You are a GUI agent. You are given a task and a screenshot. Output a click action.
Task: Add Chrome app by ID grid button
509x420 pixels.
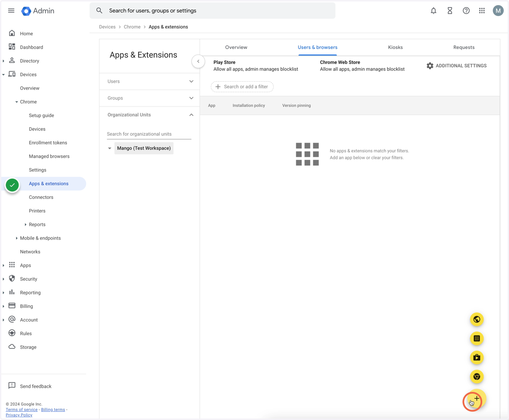point(477,339)
